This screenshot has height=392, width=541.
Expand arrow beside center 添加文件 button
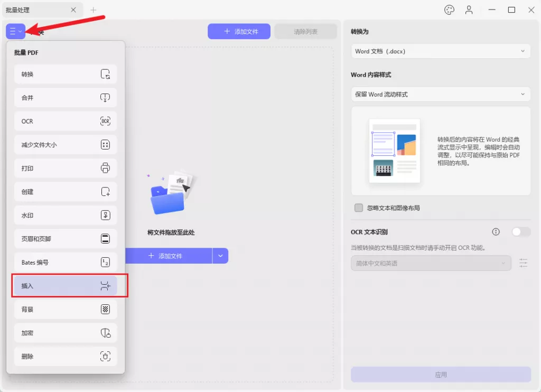220,256
